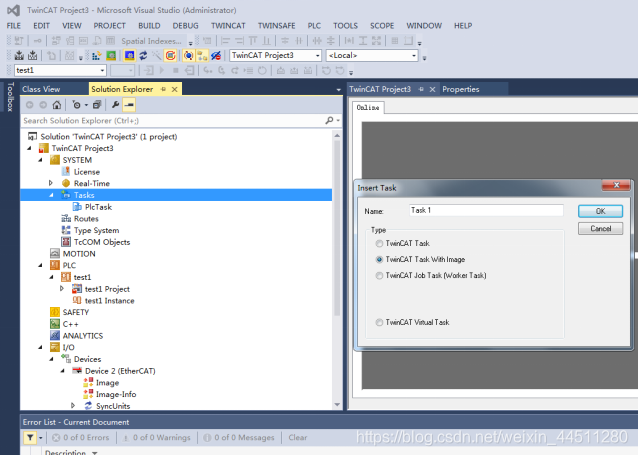Toggle the 0 of 0 Warnings filter
Viewport: 638px width, 456px height.
(157, 438)
